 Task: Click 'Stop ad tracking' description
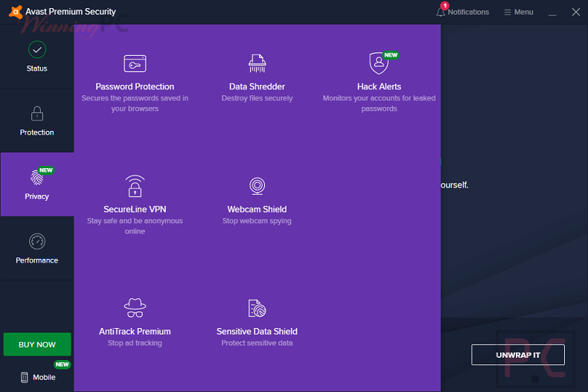click(x=135, y=344)
